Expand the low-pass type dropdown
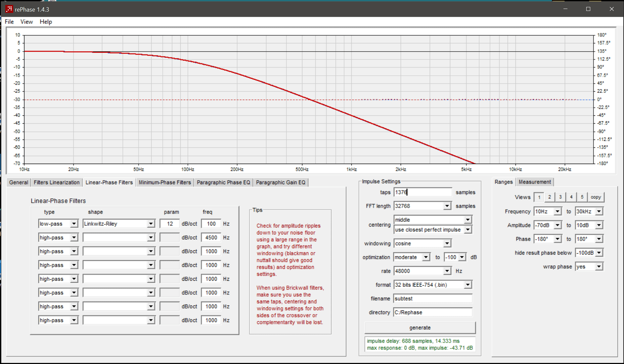 (74, 224)
